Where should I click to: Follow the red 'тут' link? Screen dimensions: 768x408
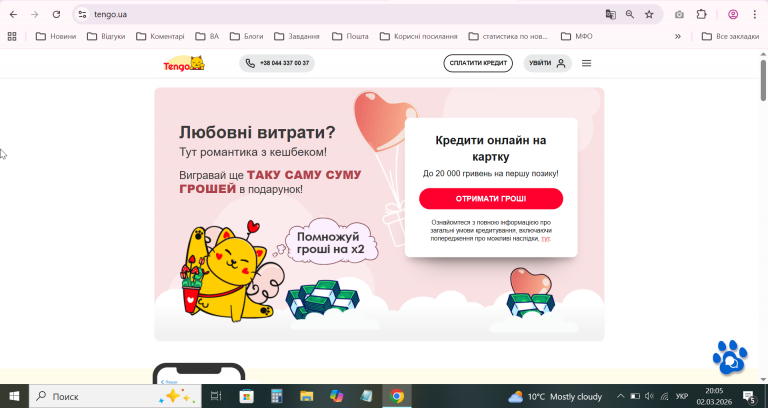point(546,239)
